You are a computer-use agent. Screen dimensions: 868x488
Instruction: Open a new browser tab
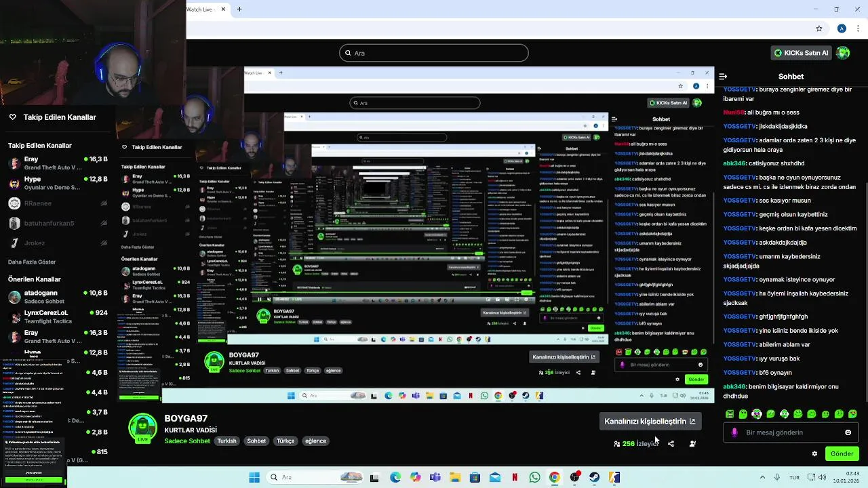[x=239, y=9]
